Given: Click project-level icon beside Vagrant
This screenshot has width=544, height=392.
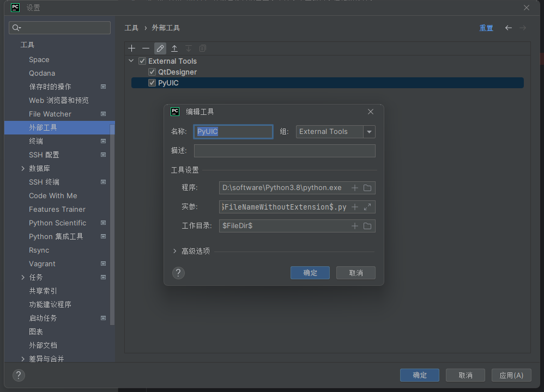Looking at the screenshot, I should coord(103,264).
